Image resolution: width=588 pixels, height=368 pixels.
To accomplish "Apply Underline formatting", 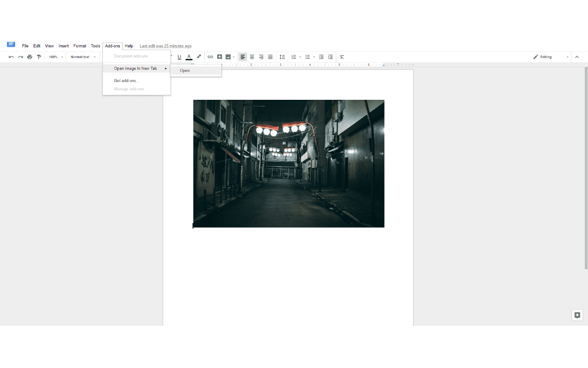I will coord(179,57).
